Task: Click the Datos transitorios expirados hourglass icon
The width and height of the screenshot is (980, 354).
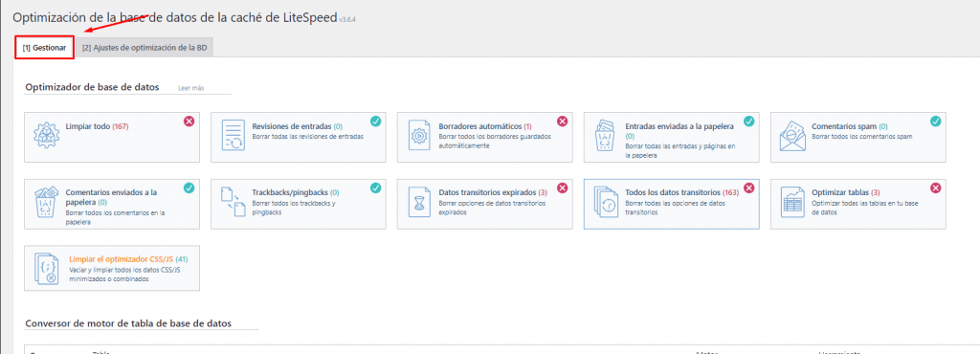Action: pos(418,202)
